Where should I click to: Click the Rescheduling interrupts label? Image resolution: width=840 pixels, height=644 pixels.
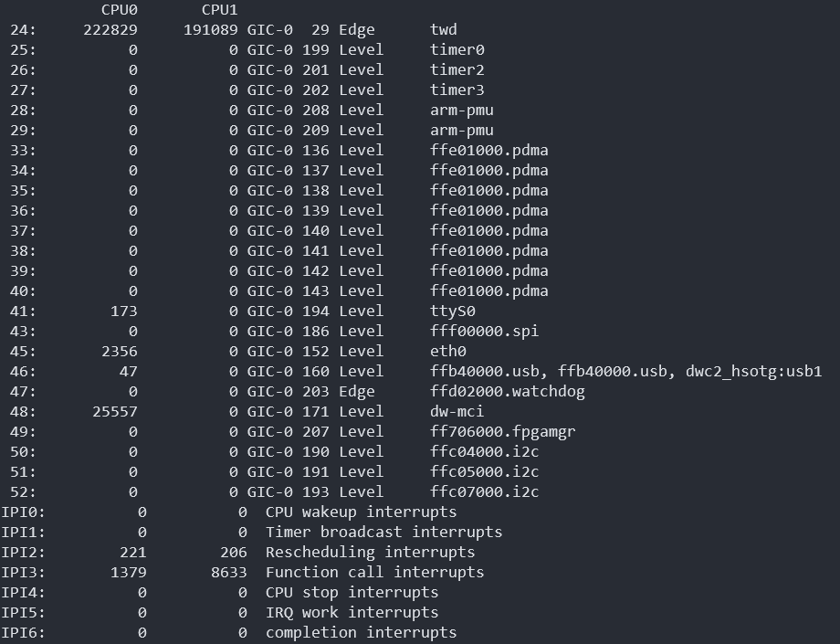coord(370,553)
